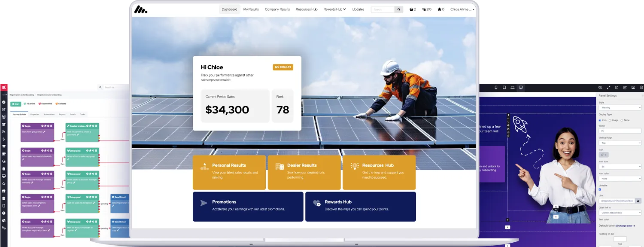The image size is (644, 247).
Task: Open the Icon size dropdown showing 3x
Action: point(620,166)
